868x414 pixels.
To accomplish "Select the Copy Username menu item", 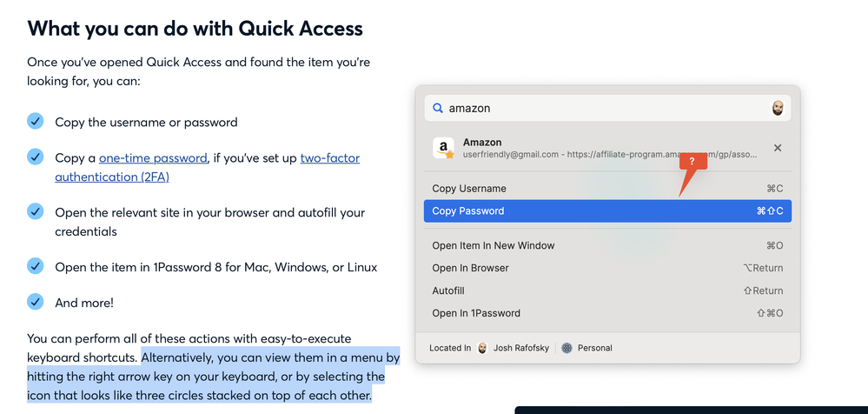I will coord(469,189).
